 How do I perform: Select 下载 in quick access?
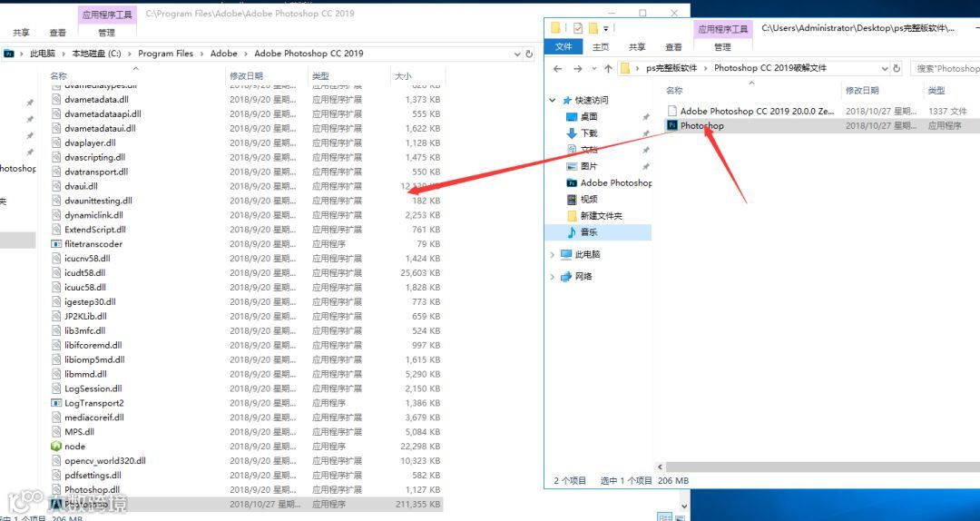[x=589, y=133]
